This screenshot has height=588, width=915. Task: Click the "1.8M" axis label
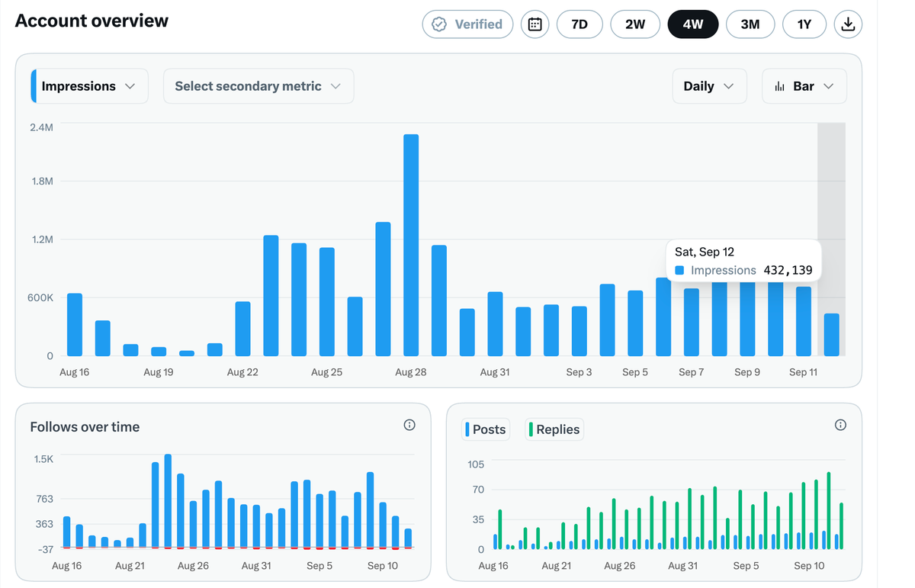[42, 182]
